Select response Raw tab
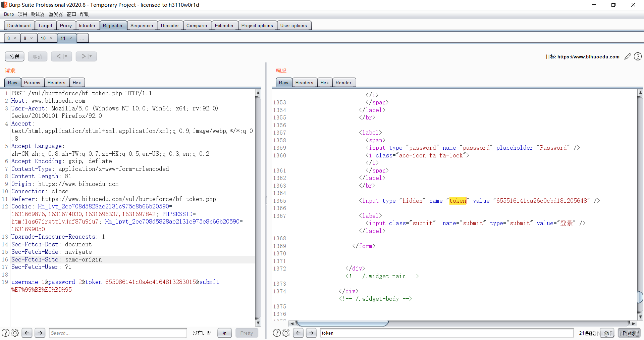 [283, 83]
